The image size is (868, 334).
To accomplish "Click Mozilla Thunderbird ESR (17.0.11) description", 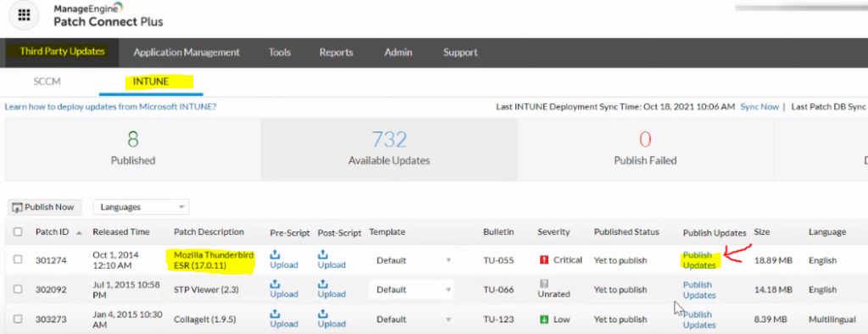I will coord(214,259).
